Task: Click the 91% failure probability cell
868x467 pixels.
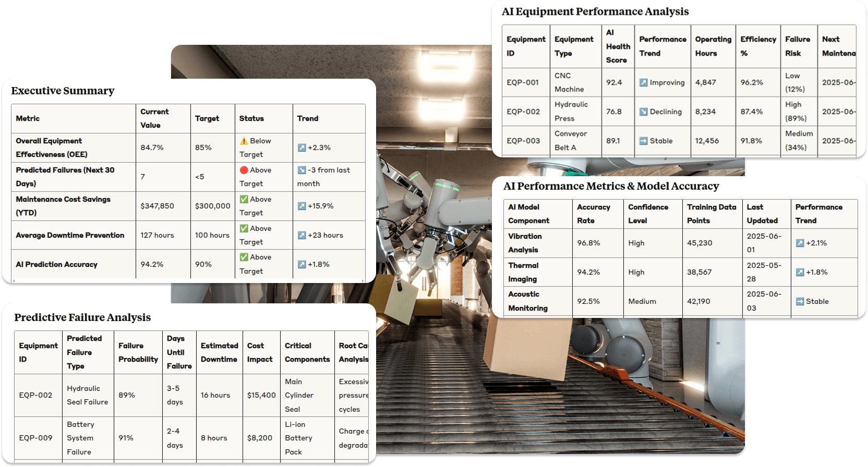Action: coord(126,438)
